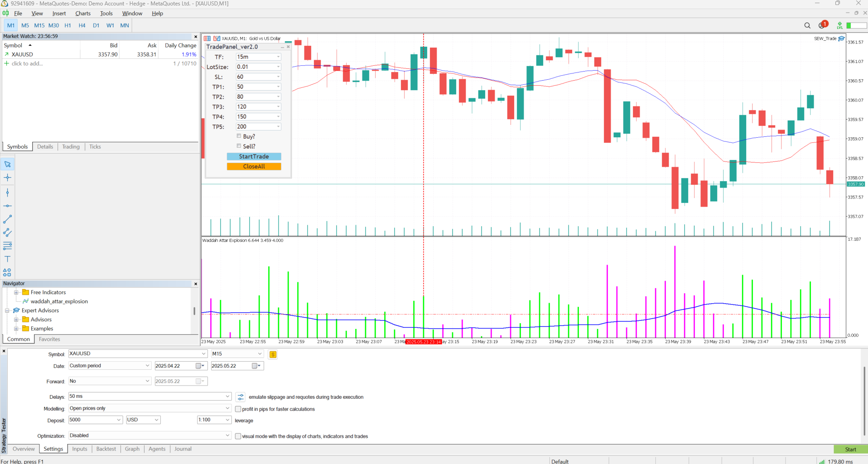Click the chart trade icon beside XAUUSD,M1
The width and height of the screenshot is (868, 464).
(217, 39)
